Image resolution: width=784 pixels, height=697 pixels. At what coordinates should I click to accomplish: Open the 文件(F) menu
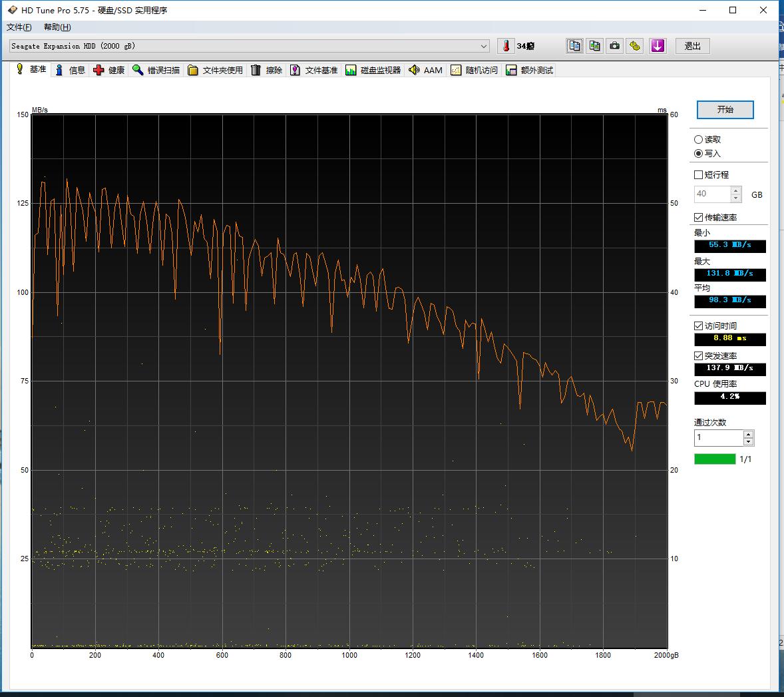point(19,27)
